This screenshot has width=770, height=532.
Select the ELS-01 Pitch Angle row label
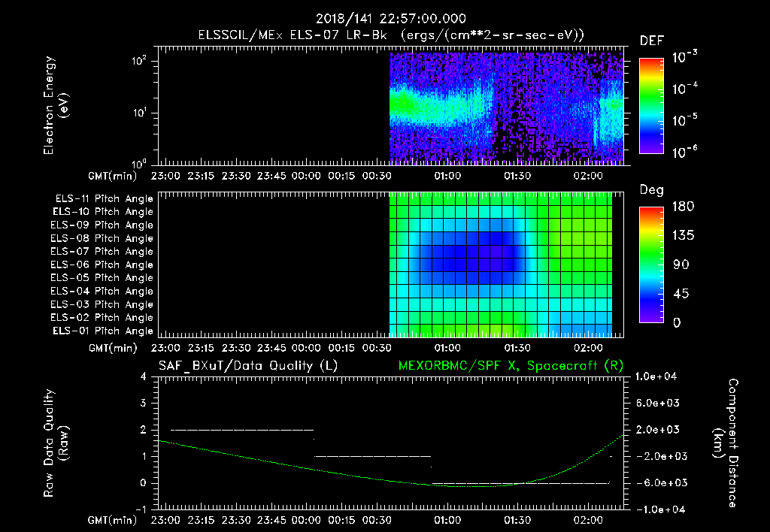pyautogui.click(x=103, y=331)
